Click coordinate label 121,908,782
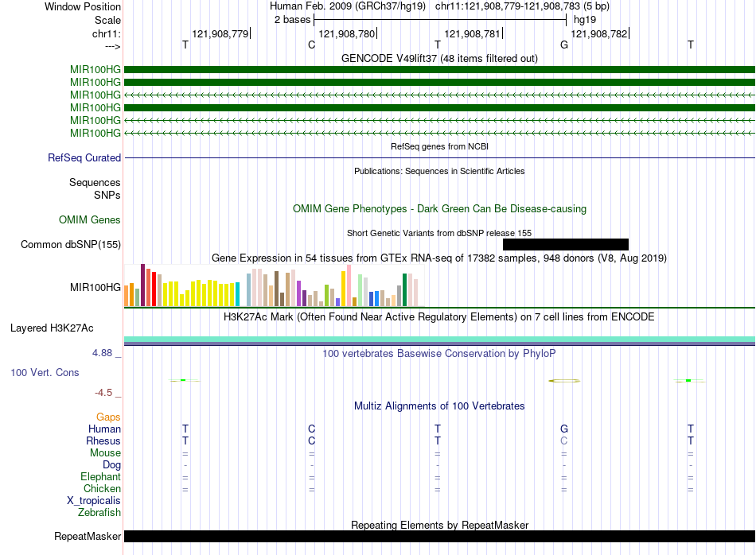Image resolution: width=756 pixels, height=555 pixels. tap(598, 33)
